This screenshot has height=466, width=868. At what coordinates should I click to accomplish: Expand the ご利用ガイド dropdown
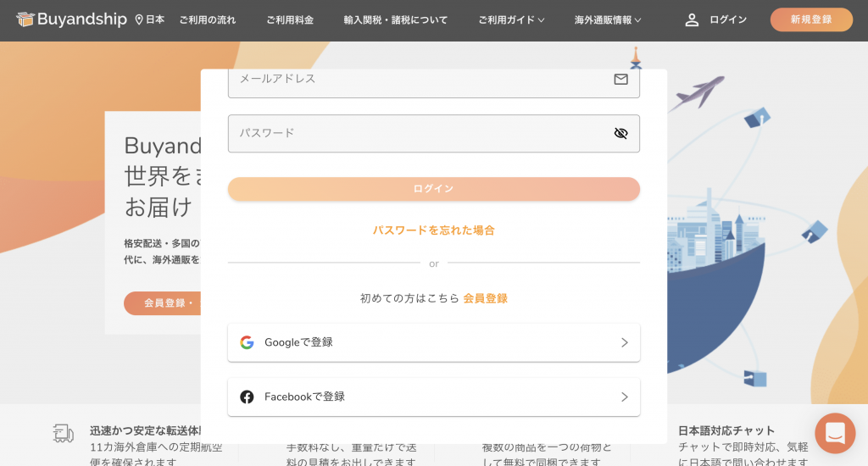click(511, 20)
